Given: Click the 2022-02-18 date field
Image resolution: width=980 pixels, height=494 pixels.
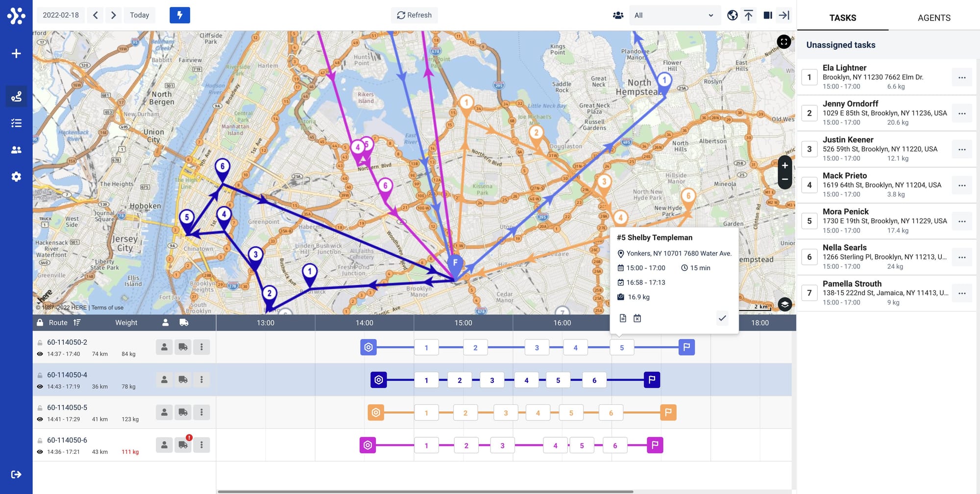Looking at the screenshot, I should (61, 15).
